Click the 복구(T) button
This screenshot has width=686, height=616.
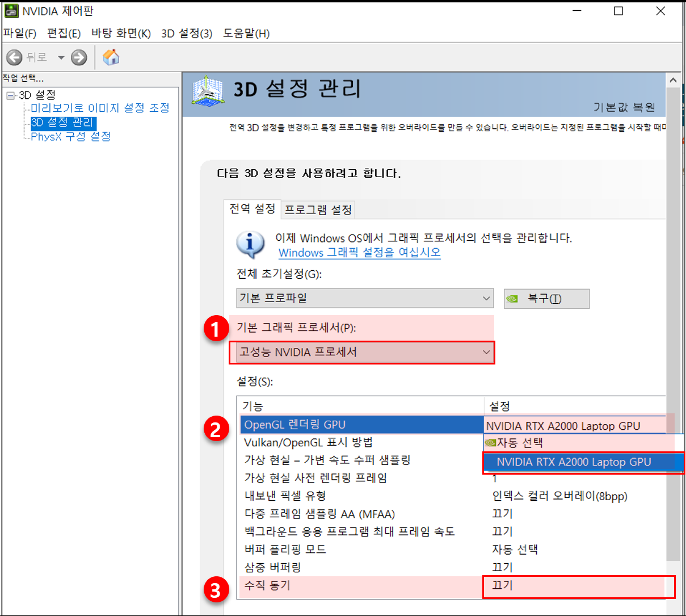point(546,299)
